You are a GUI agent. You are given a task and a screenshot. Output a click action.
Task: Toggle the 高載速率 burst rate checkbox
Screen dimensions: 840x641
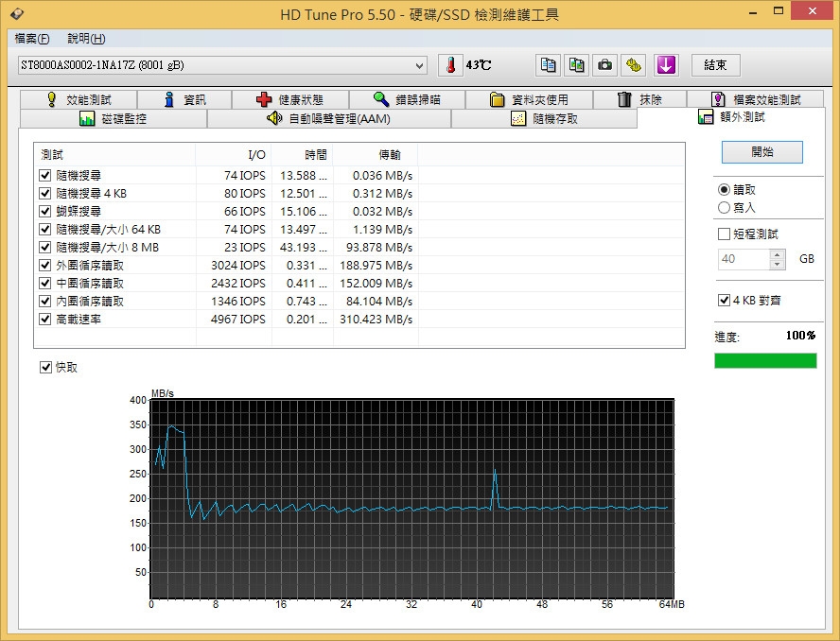pos(45,320)
